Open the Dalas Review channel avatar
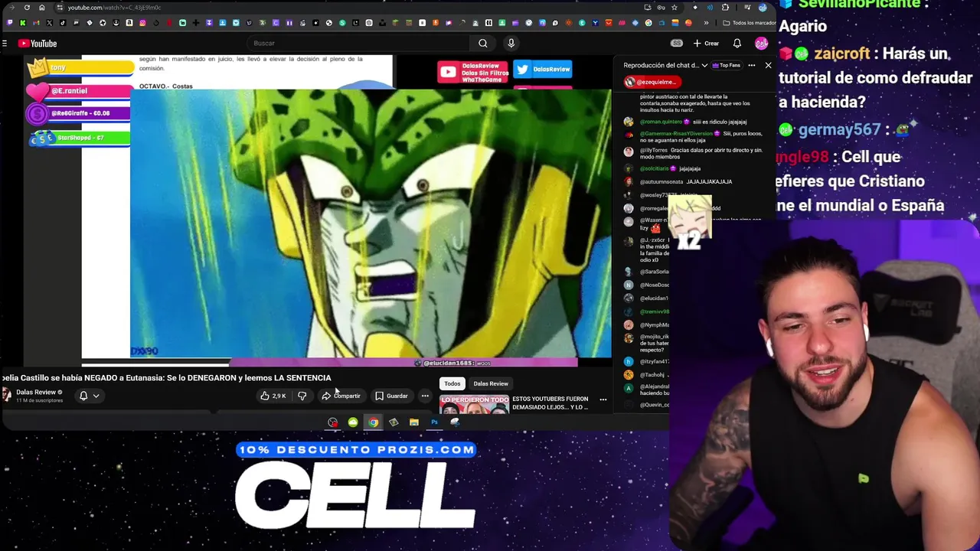The image size is (980, 551). pyautogui.click(x=6, y=395)
